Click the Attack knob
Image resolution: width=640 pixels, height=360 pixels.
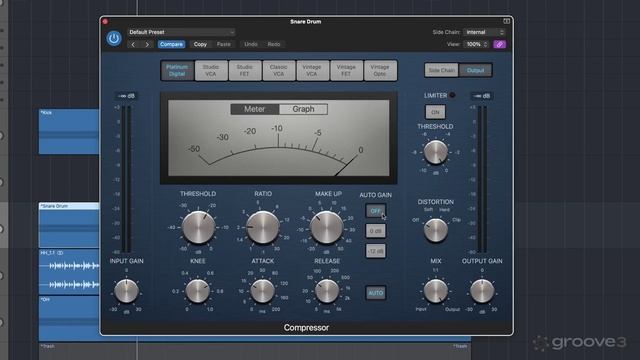pyautogui.click(x=262, y=291)
